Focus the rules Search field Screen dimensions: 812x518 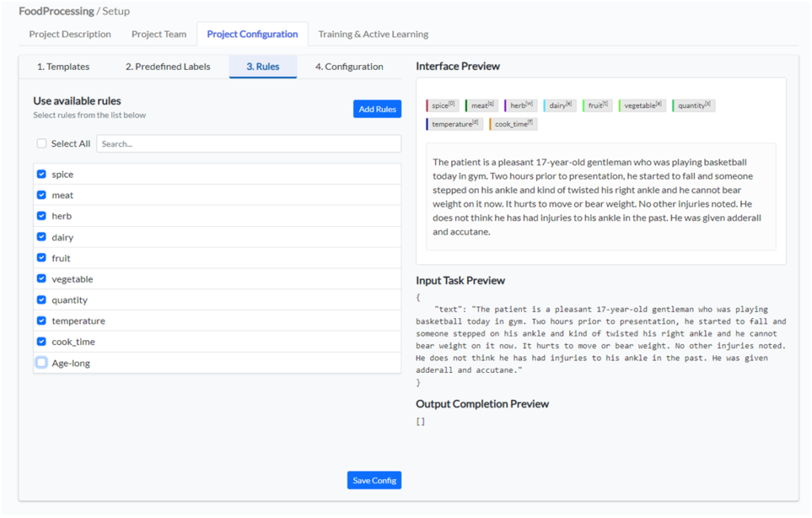(x=248, y=144)
